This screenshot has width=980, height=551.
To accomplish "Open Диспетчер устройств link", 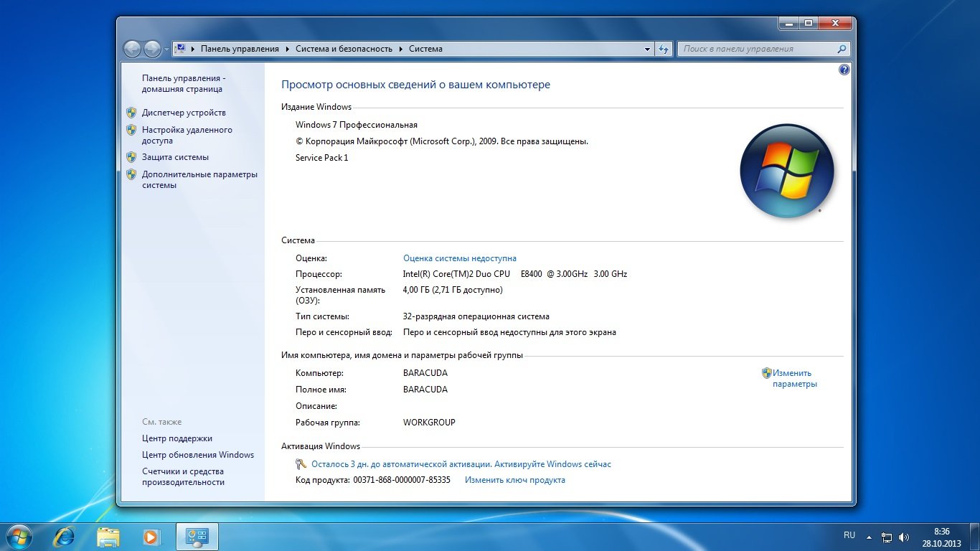I will pyautogui.click(x=184, y=113).
